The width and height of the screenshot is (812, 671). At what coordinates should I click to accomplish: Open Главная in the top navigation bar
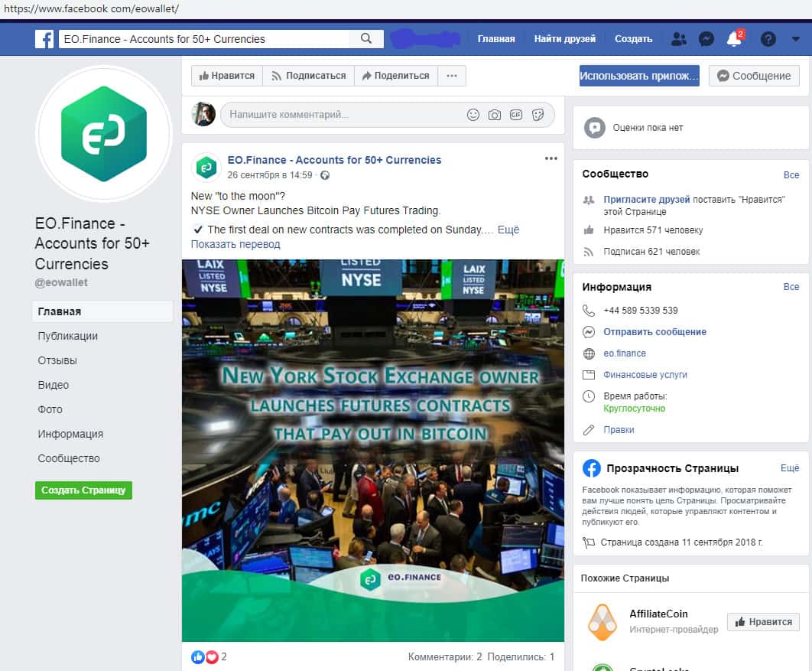[496, 39]
